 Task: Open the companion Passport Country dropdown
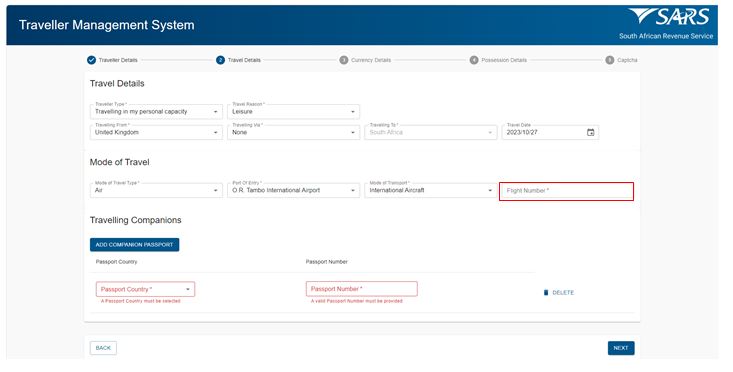coord(145,289)
